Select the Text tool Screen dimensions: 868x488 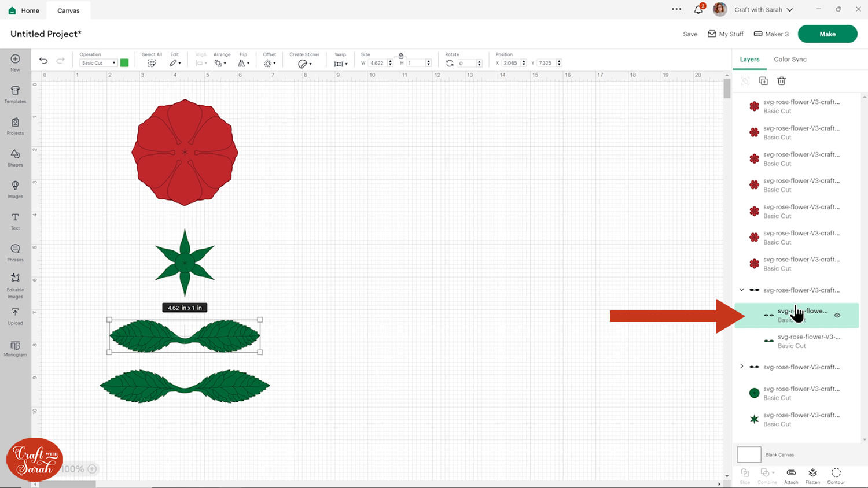point(15,221)
